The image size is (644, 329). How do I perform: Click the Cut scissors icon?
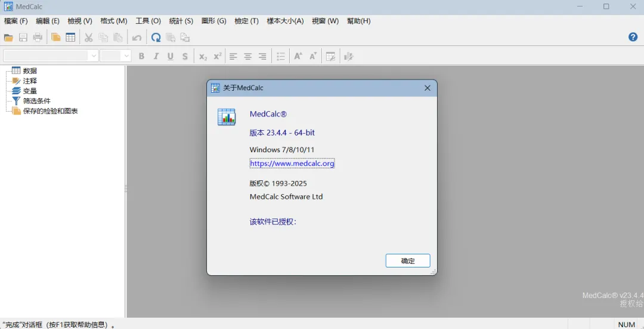pos(89,38)
